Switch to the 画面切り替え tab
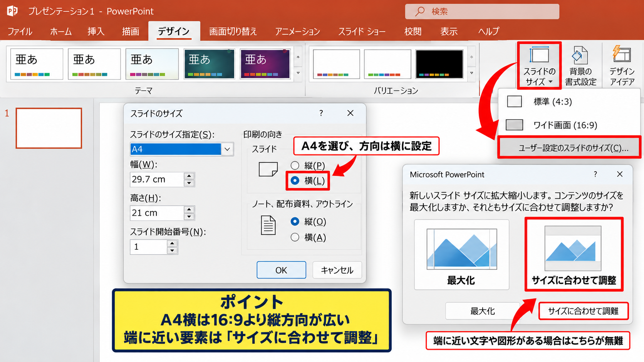Screen dimensions: 644x362 click(x=233, y=31)
